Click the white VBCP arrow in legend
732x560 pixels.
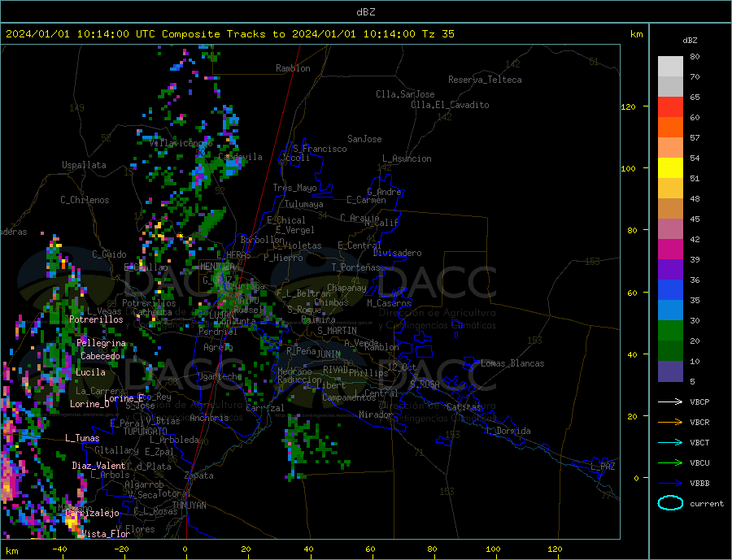click(671, 402)
